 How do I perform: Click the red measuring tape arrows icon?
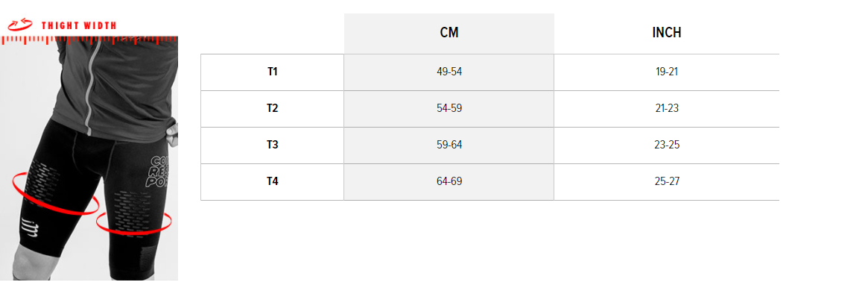(20, 25)
